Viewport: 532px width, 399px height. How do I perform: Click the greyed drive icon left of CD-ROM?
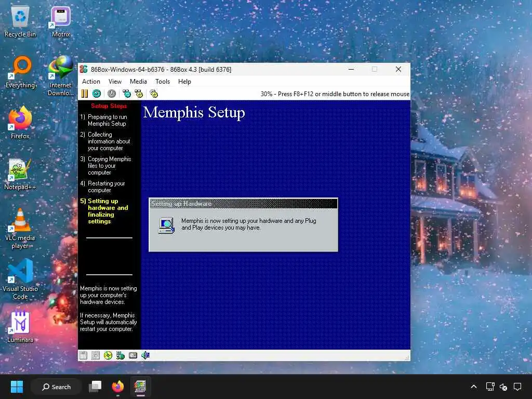coord(96,355)
